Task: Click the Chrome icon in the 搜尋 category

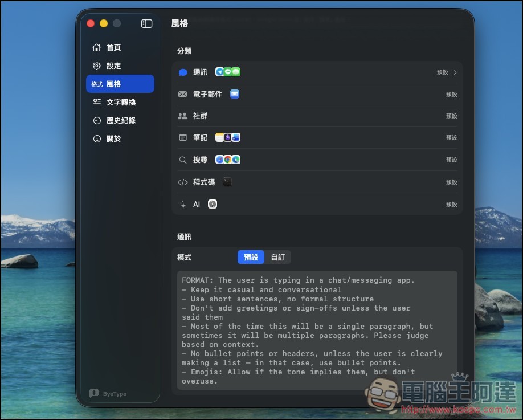Action: [x=228, y=160]
